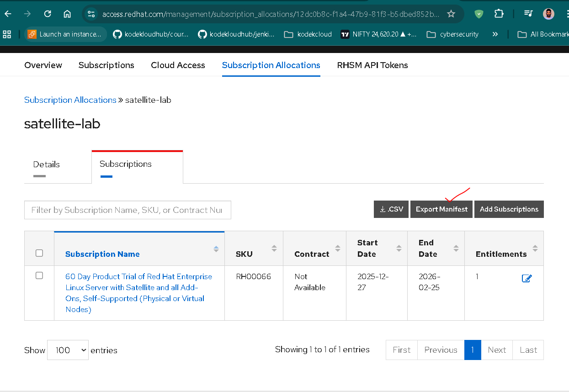The height and width of the screenshot is (392, 569).
Task: Click the edit entitlements pencil icon
Action: point(526,278)
